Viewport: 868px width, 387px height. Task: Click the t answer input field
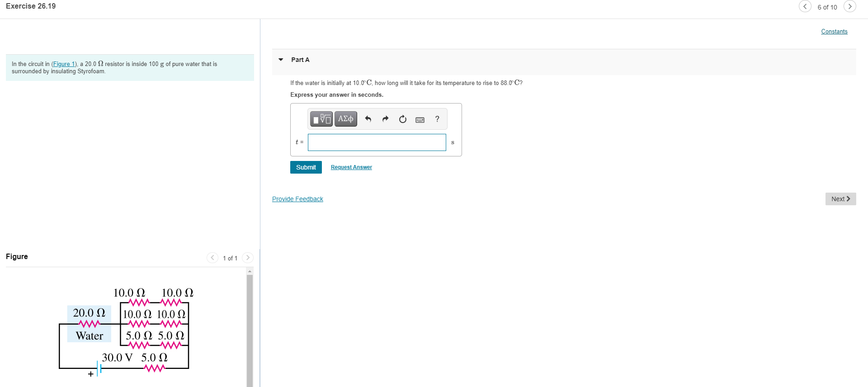pyautogui.click(x=377, y=142)
